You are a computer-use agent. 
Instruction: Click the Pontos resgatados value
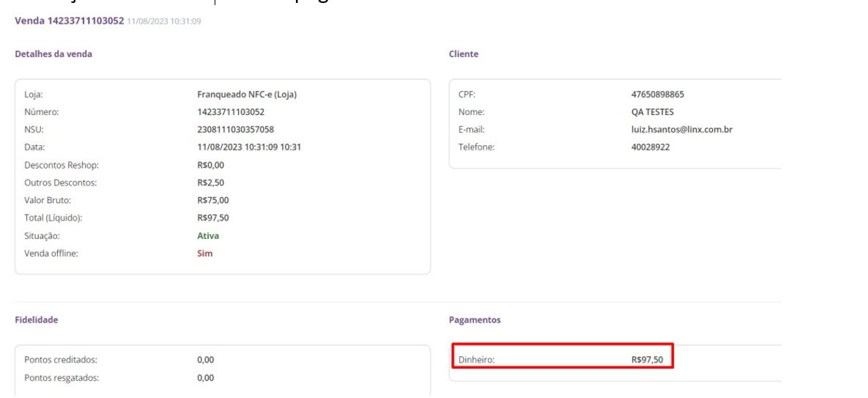(206, 378)
